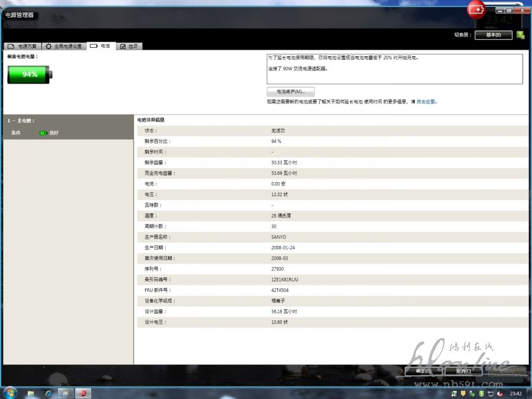The width and height of the screenshot is (532, 399).
Task: Click the 10.80 伏 design voltage value
Action: (280, 322)
